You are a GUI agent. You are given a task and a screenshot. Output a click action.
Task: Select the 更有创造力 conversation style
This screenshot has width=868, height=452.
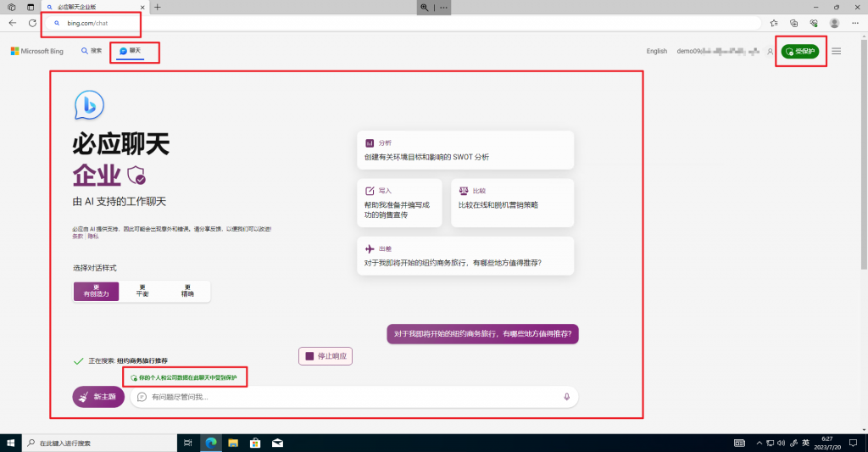pyautogui.click(x=96, y=291)
